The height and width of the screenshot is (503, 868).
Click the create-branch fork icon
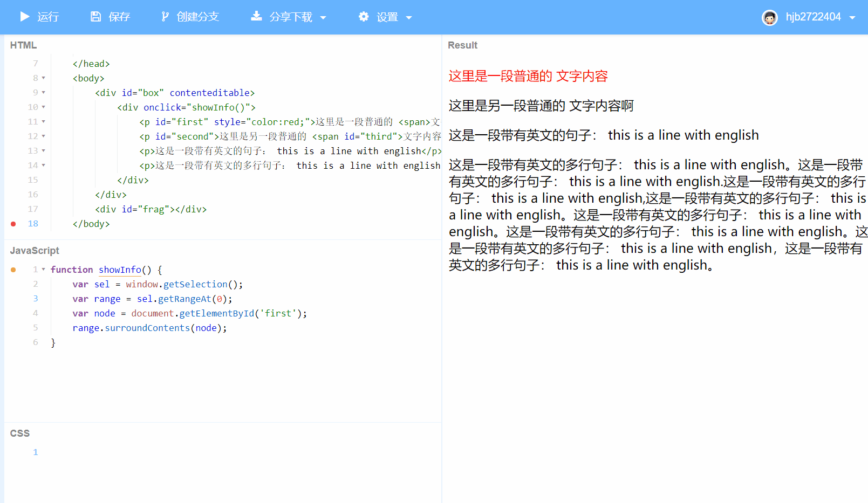(165, 17)
